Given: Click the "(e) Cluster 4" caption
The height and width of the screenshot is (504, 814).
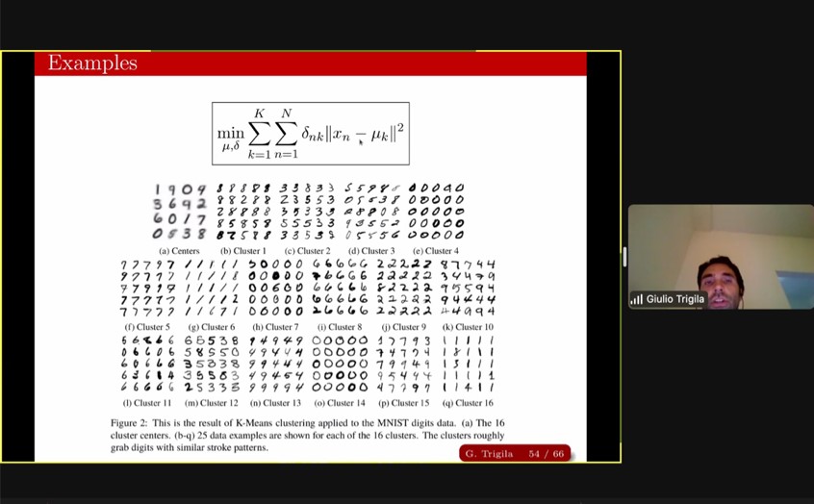Looking at the screenshot, I should pyautogui.click(x=436, y=251).
